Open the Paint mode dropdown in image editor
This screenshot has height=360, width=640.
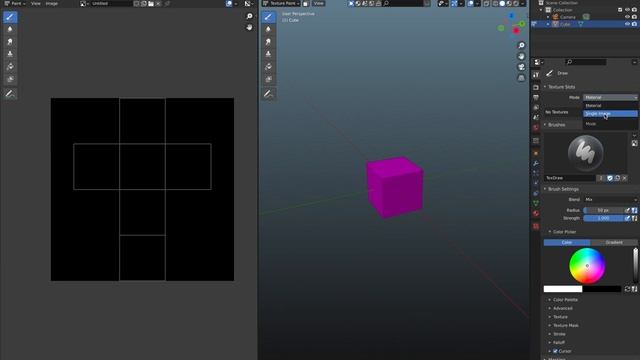click(15, 3)
